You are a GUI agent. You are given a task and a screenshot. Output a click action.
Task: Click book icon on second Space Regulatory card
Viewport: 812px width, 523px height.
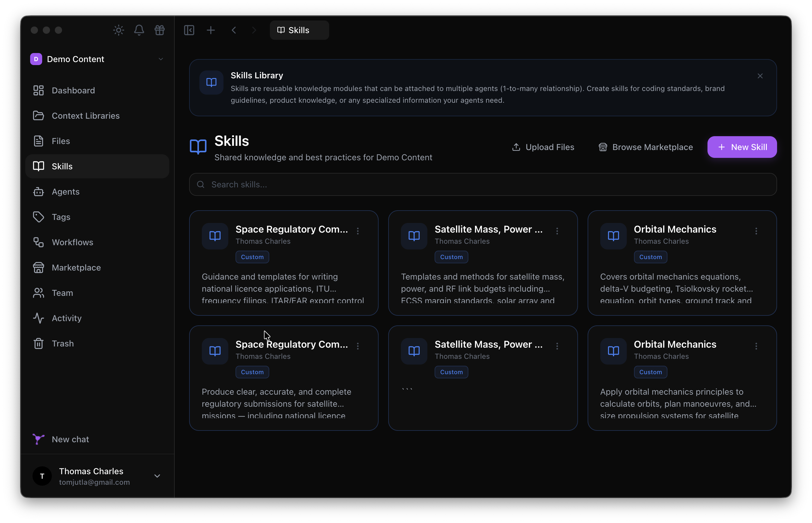pyautogui.click(x=215, y=351)
